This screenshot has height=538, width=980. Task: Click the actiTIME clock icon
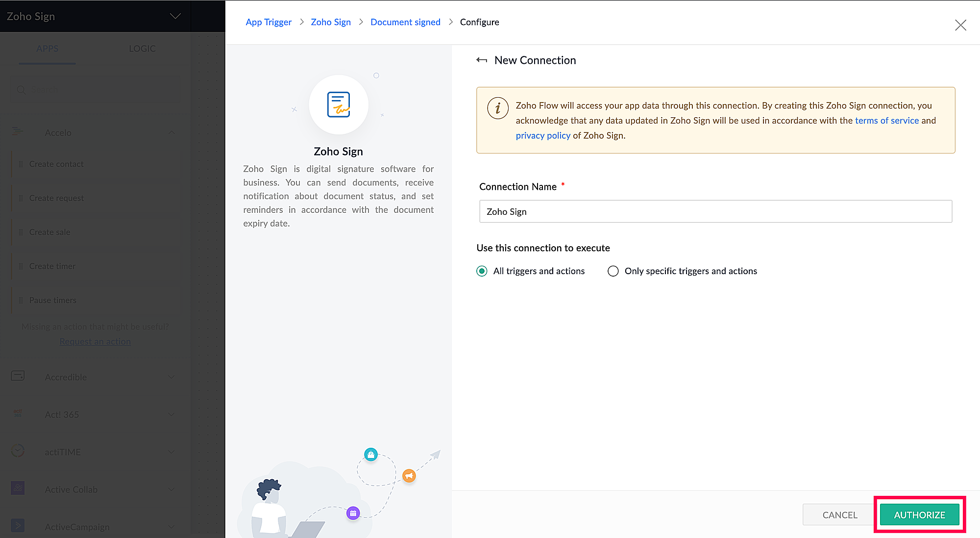coord(18,451)
